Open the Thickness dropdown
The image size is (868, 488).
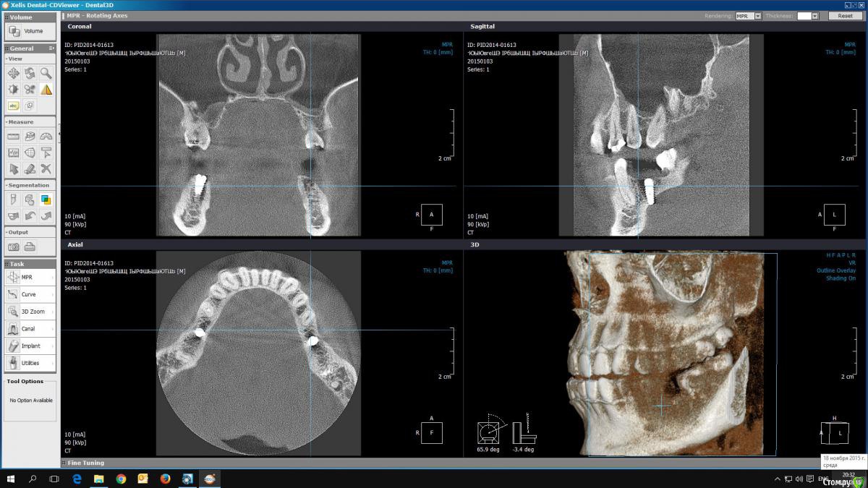point(814,16)
